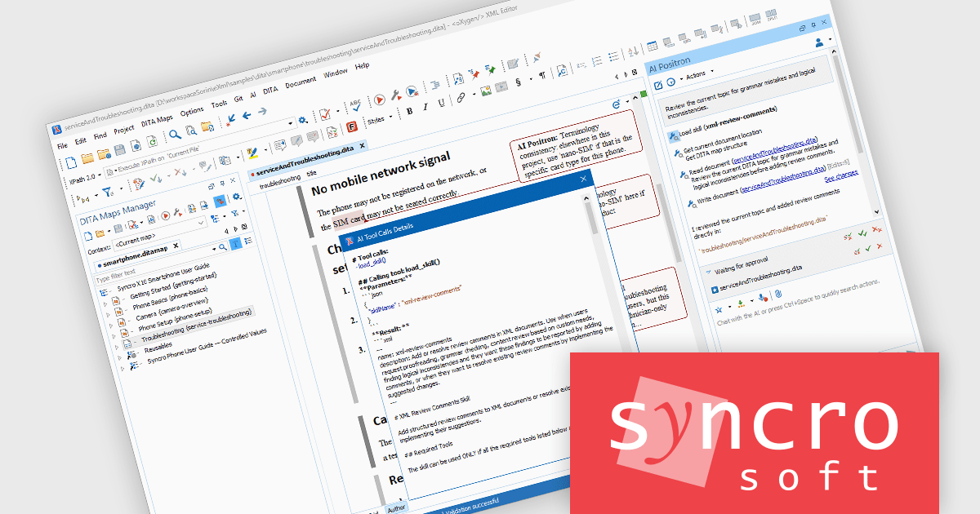
Task: Open the DITA Maps Manager settings gear
Action: click(x=237, y=197)
